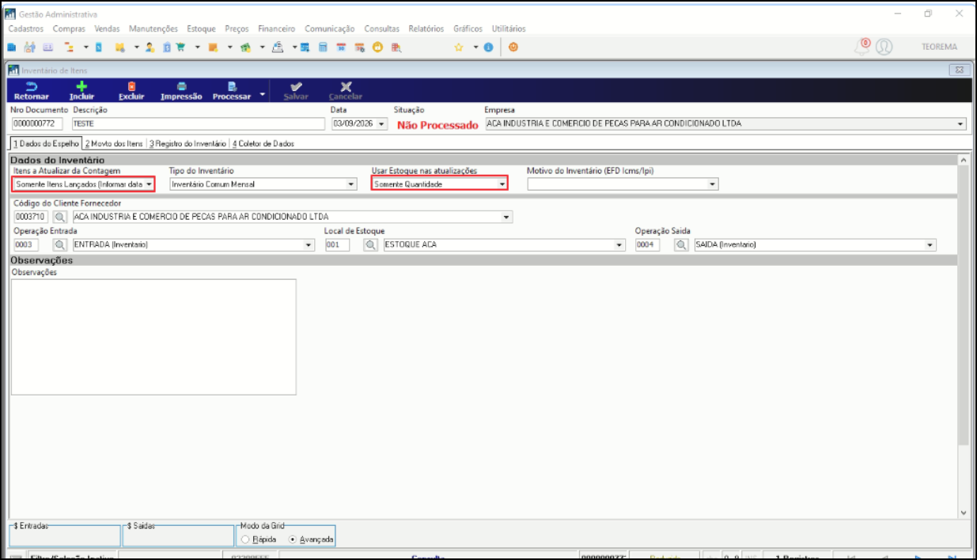Click the Operação Entrada code field 0003

tap(25, 245)
